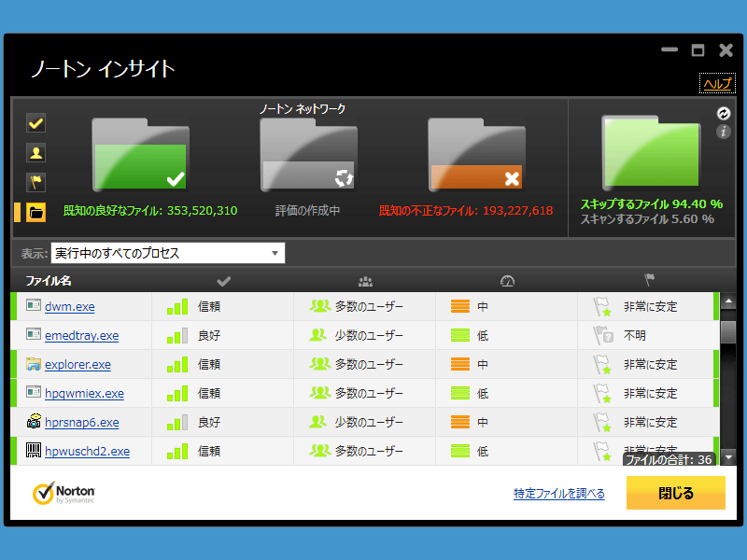Open hprsnap6.exe file details link
Screen dimensions: 747x560
(x=81, y=423)
